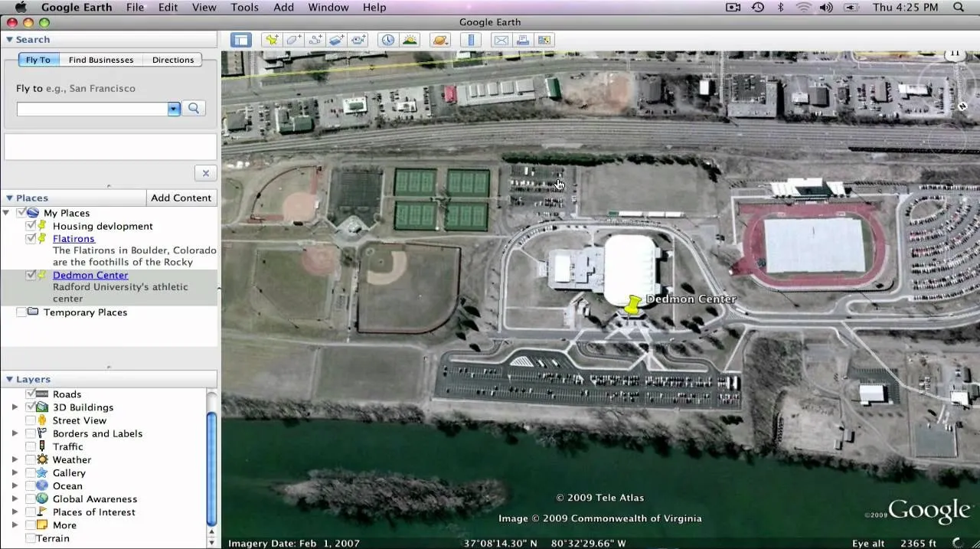
Task: Open the Spotlight search icon in menu bar
Action: [959, 7]
